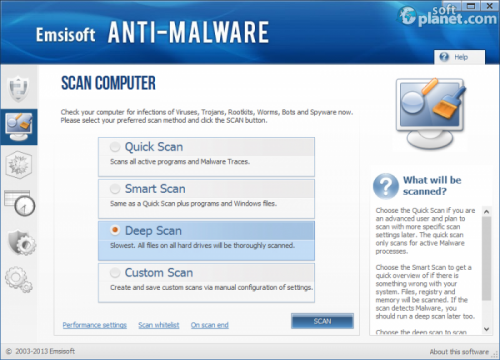The width and height of the screenshot is (500, 360).
Task: Open the Help tab
Action: [x=460, y=57]
